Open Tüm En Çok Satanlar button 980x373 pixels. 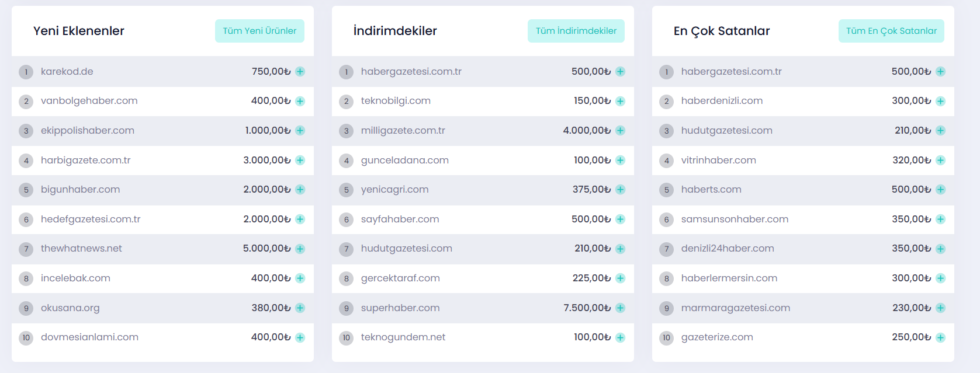coord(891,31)
